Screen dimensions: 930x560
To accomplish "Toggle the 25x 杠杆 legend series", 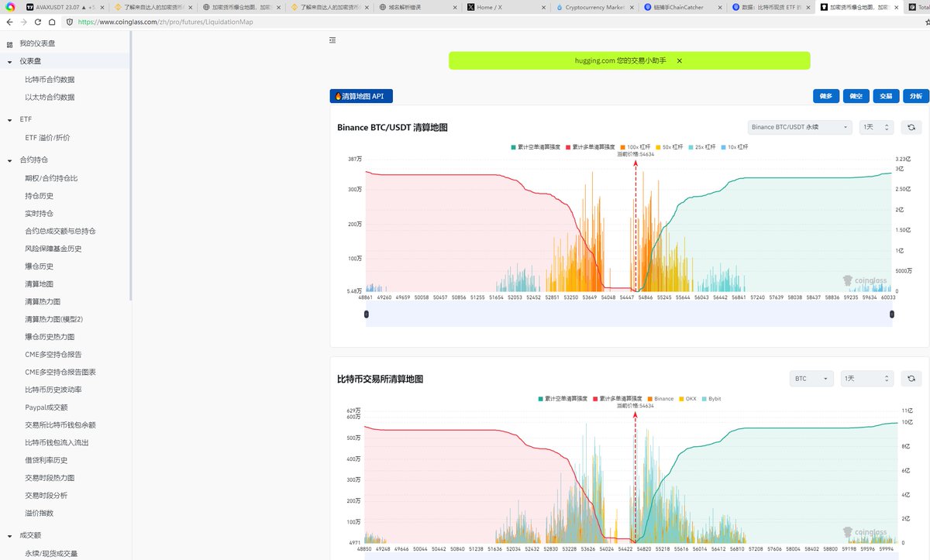I will (703, 147).
